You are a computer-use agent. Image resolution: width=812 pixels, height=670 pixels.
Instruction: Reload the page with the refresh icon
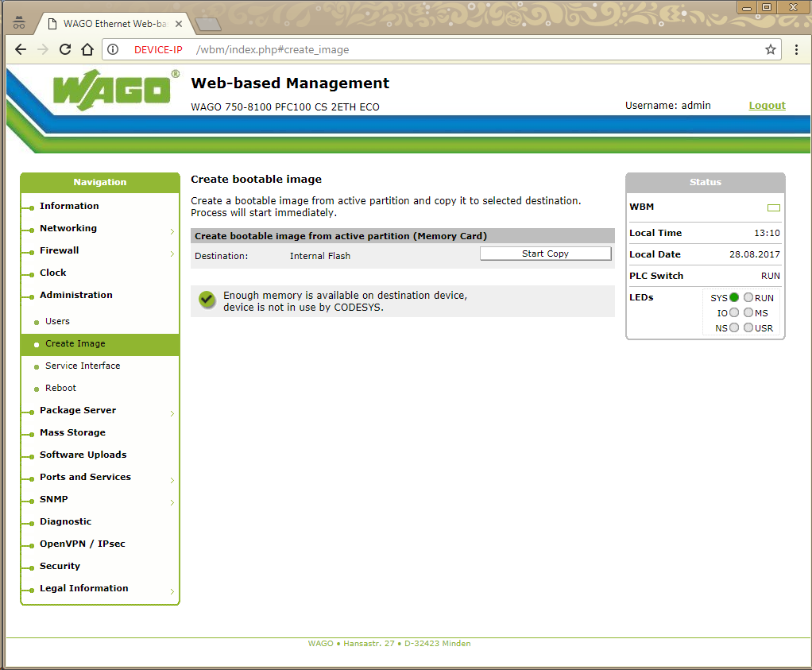click(x=64, y=49)
